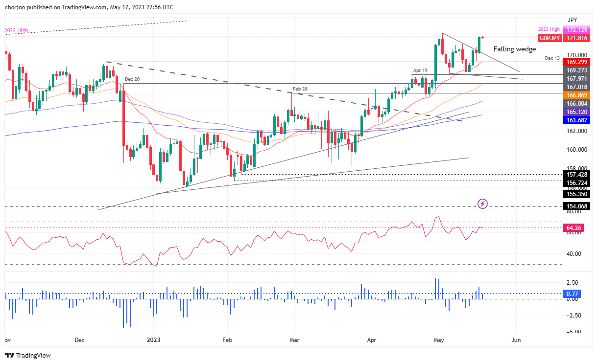
Task: Select the Apr 19 level label
Action: point(420,70)
